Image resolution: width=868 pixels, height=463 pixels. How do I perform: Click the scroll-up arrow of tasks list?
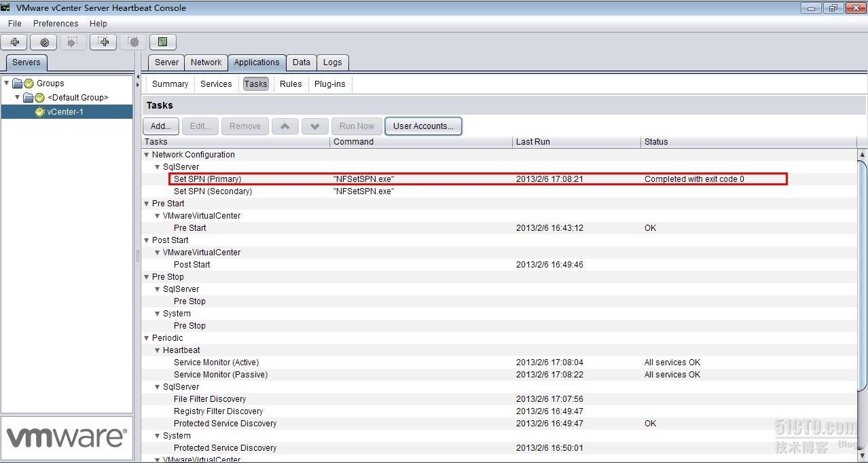(863, 154)
